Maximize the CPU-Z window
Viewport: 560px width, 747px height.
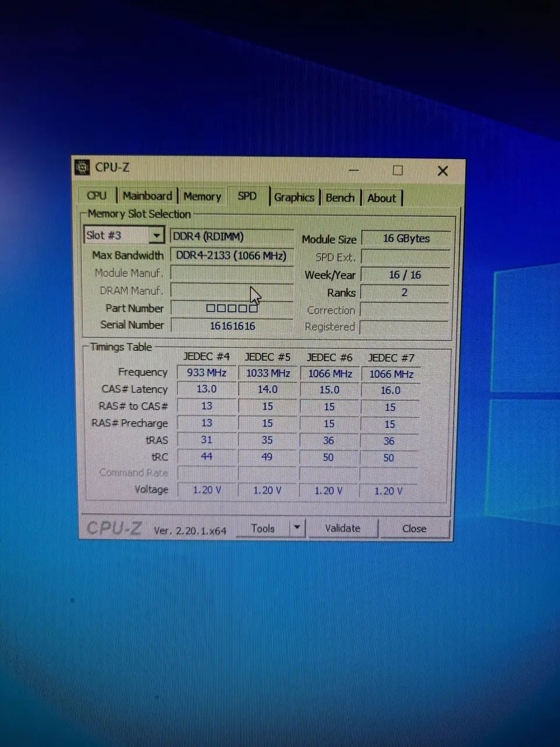[398, 170]
